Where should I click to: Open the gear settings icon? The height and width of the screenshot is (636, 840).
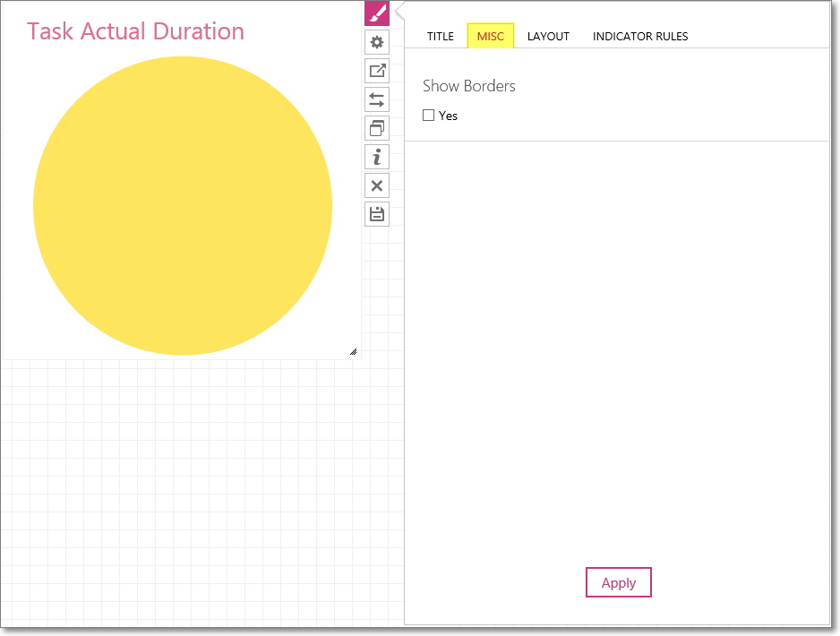(377, 42)
